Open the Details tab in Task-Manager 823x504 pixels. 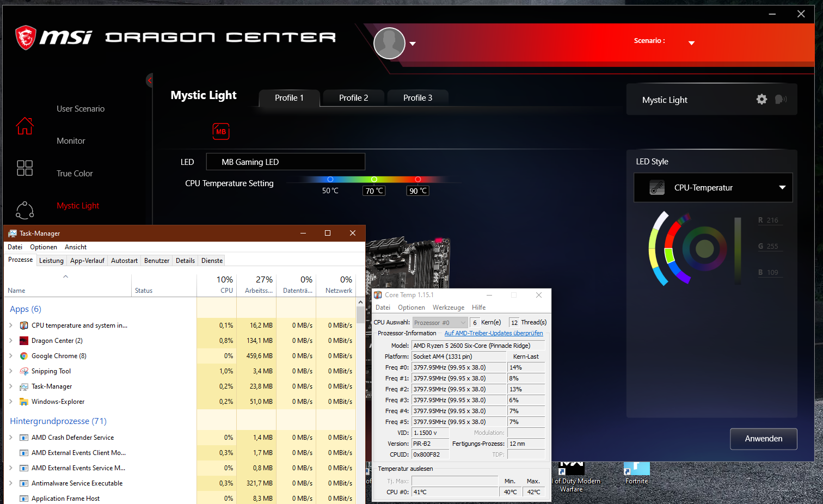click(185, 261)
